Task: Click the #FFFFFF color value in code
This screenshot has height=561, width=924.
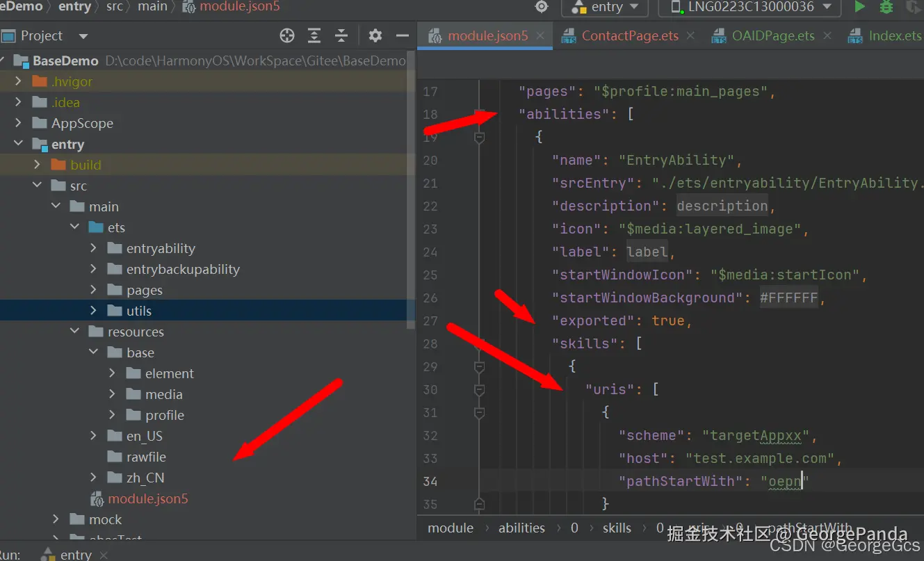Action: (789, 298)
